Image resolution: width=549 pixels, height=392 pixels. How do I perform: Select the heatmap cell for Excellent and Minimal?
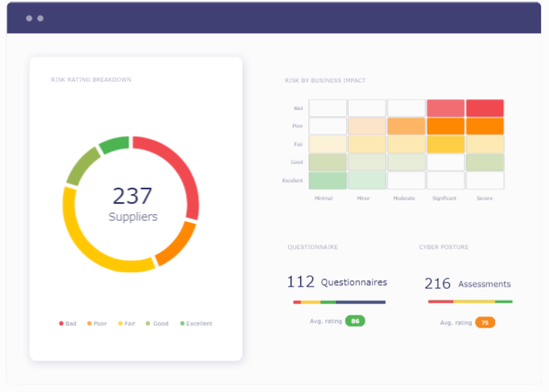click(x=328, y=180)
